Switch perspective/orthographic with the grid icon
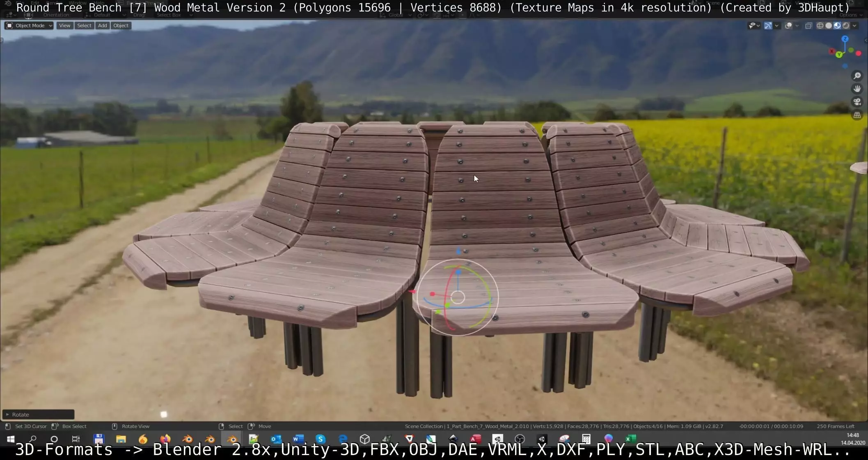This screenshot has height=460, width=868. (857, 115)
